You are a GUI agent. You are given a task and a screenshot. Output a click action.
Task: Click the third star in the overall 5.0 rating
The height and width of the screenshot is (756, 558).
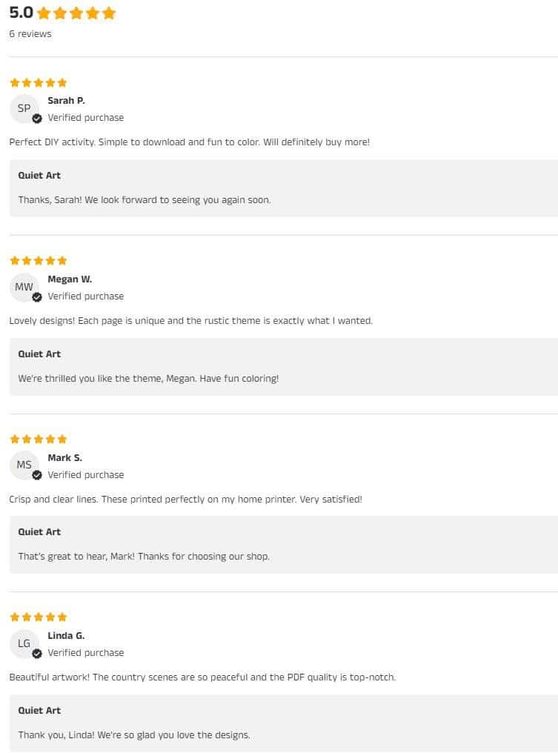click(76, 13)
